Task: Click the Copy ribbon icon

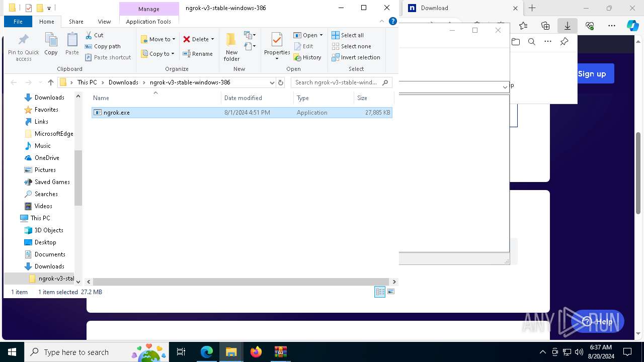Action: click(51, 44)
